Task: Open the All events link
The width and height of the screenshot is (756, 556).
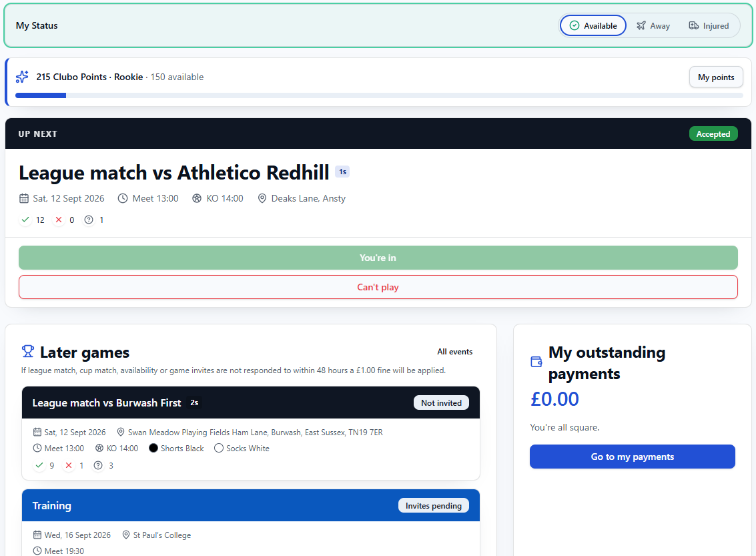Action: (454, 352)
